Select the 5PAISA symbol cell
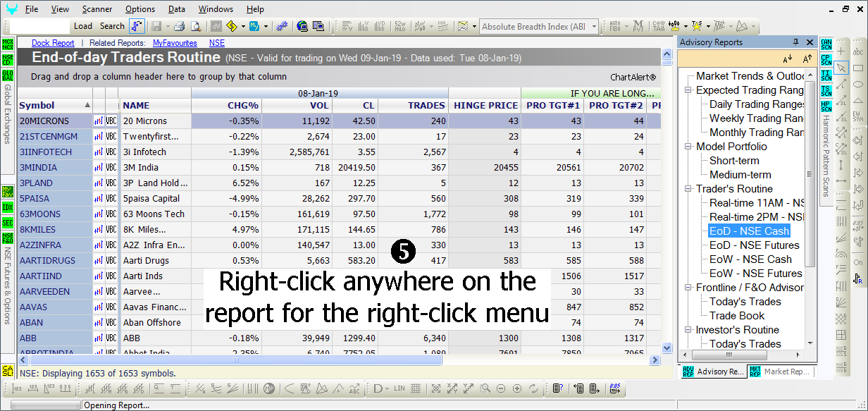The image size is (868, 411). pos(54,198)
